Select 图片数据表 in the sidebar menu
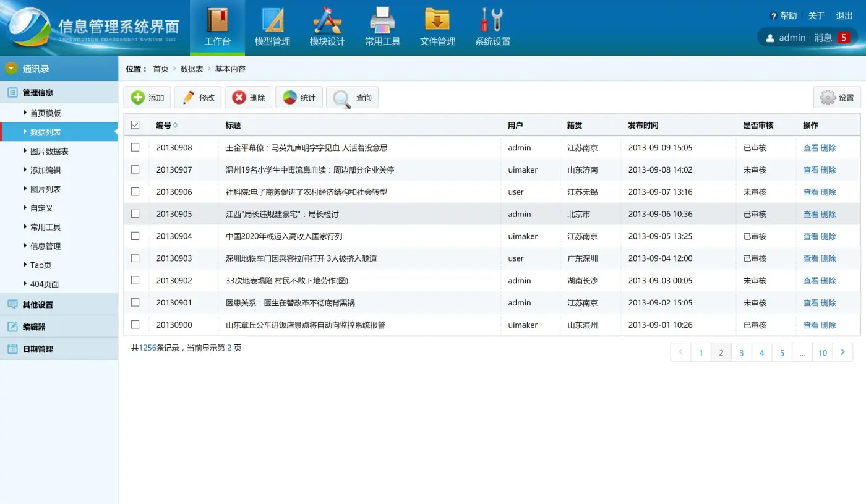Screen dimensions: 866x504 49,152
